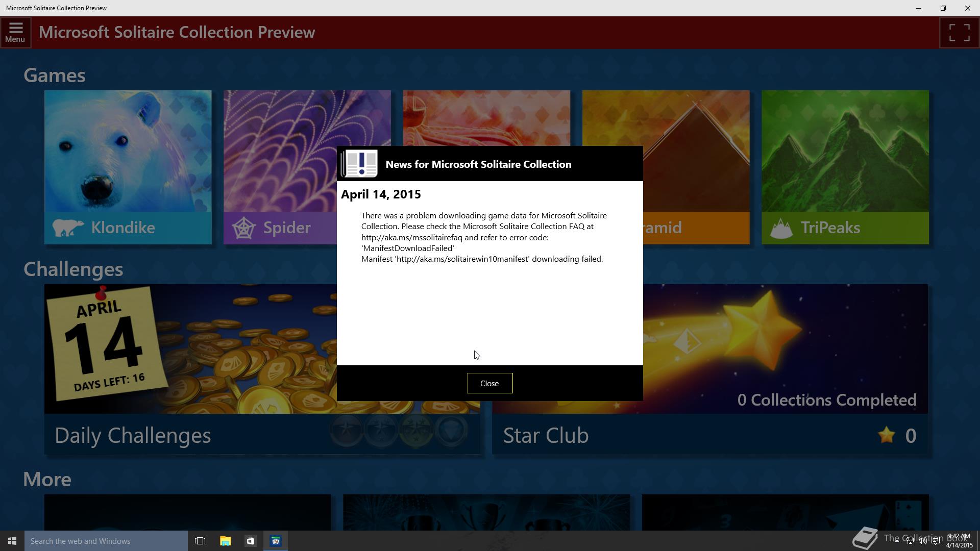Click the taskbar clock showing 4/14/2015

point(959,541)
